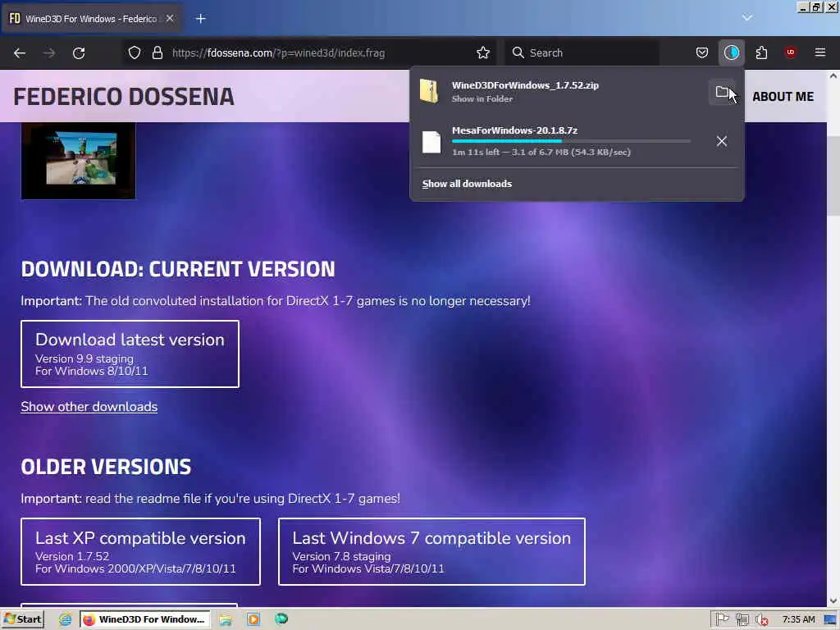The height and width of the screenshot is (630, 840).
Task: Toggle the downloads panel button
Action: click(x=731, y=52)
